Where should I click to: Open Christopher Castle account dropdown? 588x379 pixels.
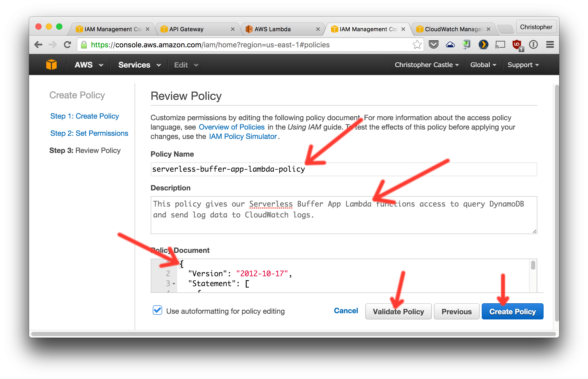point(426,65)
